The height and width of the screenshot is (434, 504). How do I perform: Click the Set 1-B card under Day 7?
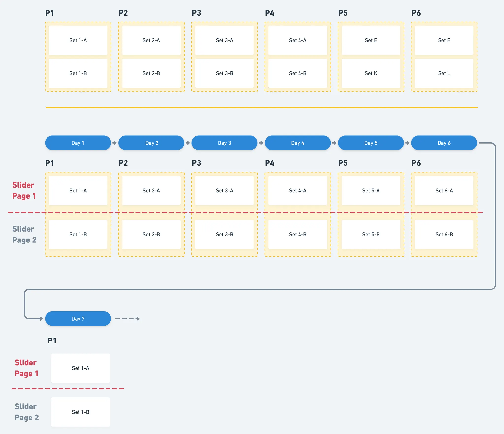point(80,412)
